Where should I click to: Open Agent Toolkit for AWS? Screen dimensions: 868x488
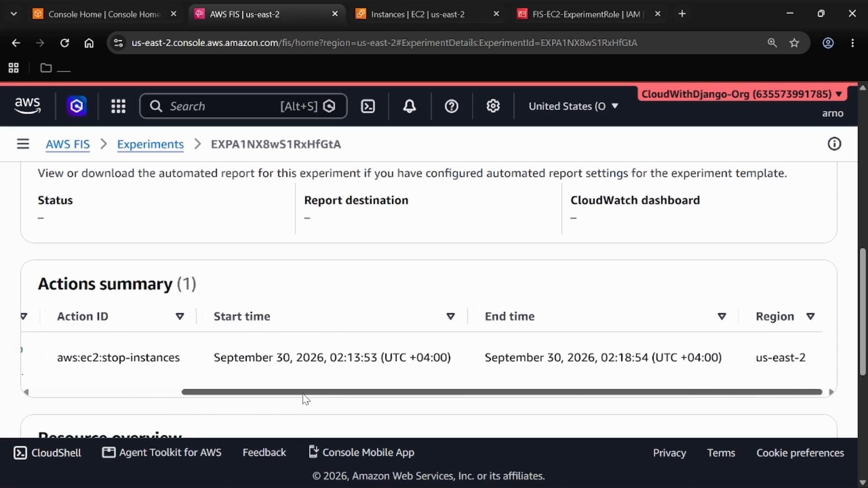pyautogui.click(x=162, y=453)
